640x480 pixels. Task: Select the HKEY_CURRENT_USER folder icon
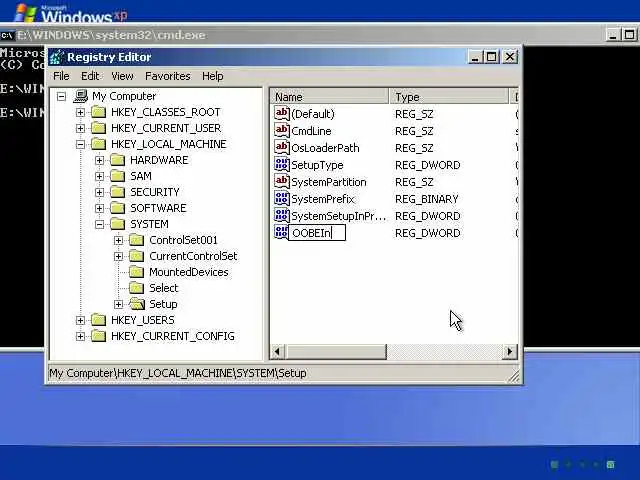(x=98, y=128)
